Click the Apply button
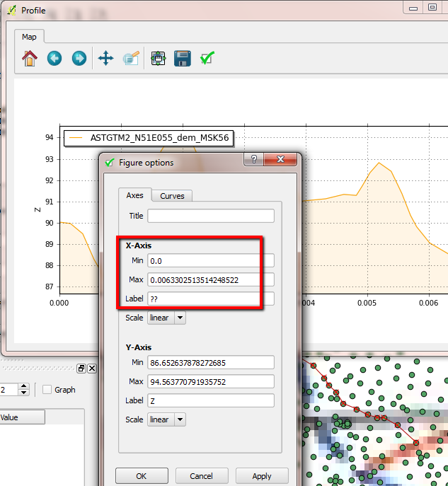 [x=262, y=476]
